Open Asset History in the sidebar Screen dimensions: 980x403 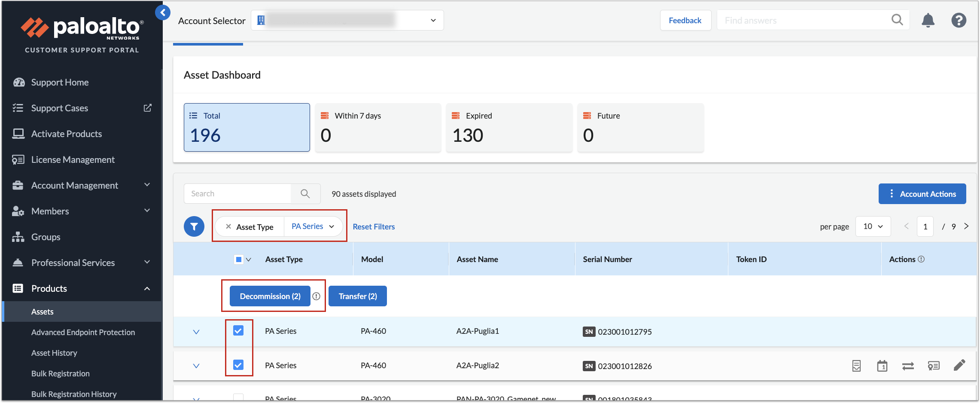(x=54, y=353)
